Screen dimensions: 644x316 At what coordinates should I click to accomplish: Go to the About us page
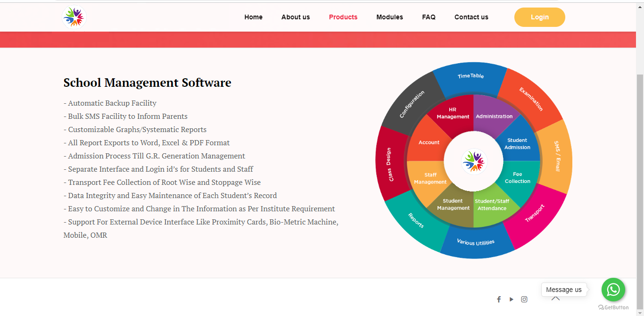(296, 17)
